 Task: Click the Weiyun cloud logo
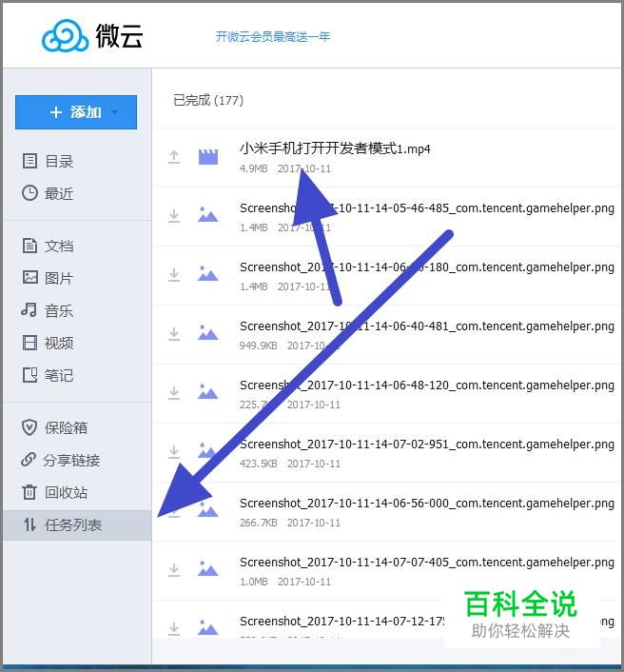65,35
